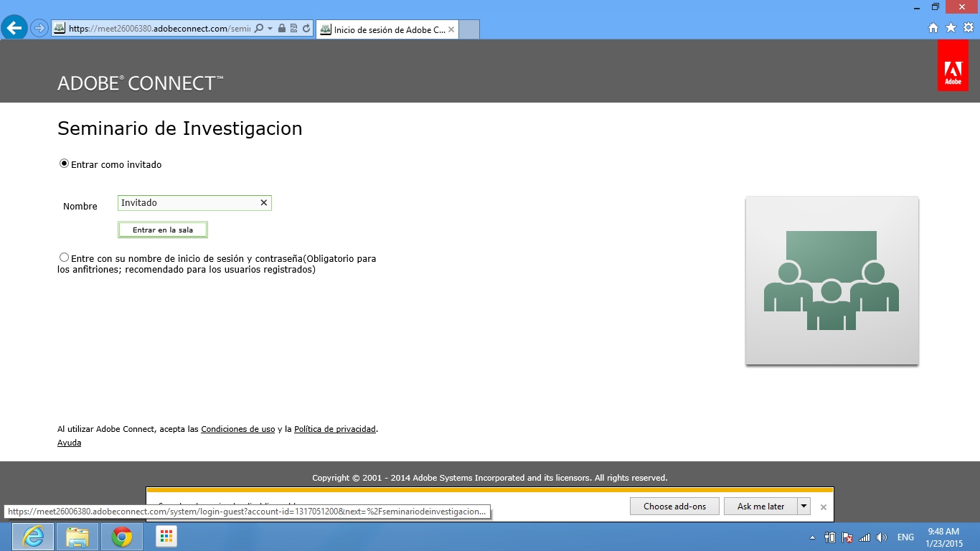Click the browser forward arrow button

click(x=39, y=28)
